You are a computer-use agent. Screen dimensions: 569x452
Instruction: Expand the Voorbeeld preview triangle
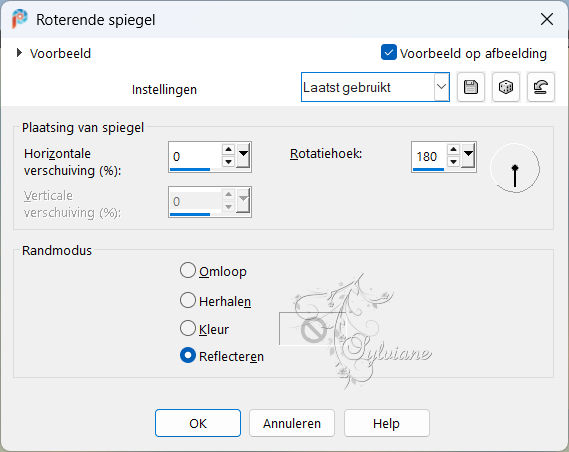[19, 53]
